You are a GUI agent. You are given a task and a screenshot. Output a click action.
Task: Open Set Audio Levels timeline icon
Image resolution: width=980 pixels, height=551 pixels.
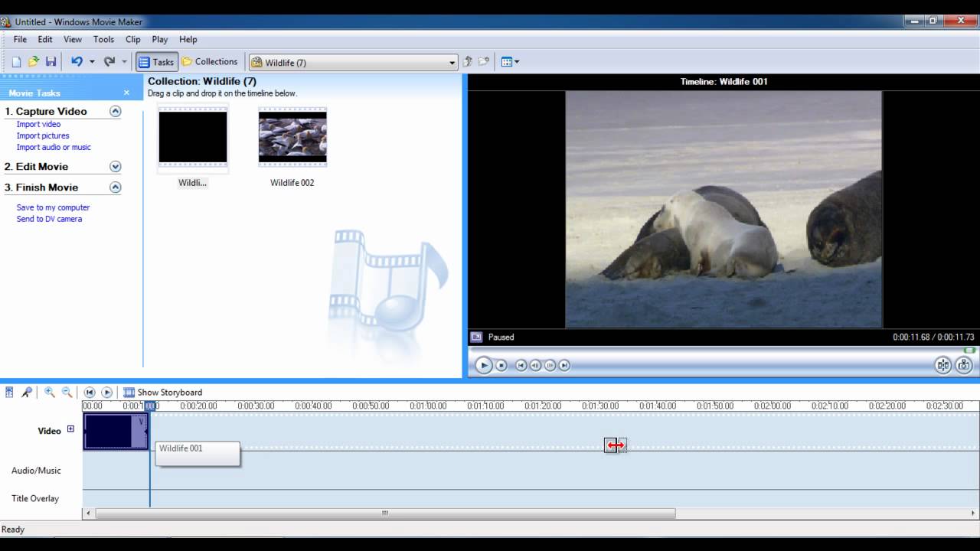[x=9, y=392]
